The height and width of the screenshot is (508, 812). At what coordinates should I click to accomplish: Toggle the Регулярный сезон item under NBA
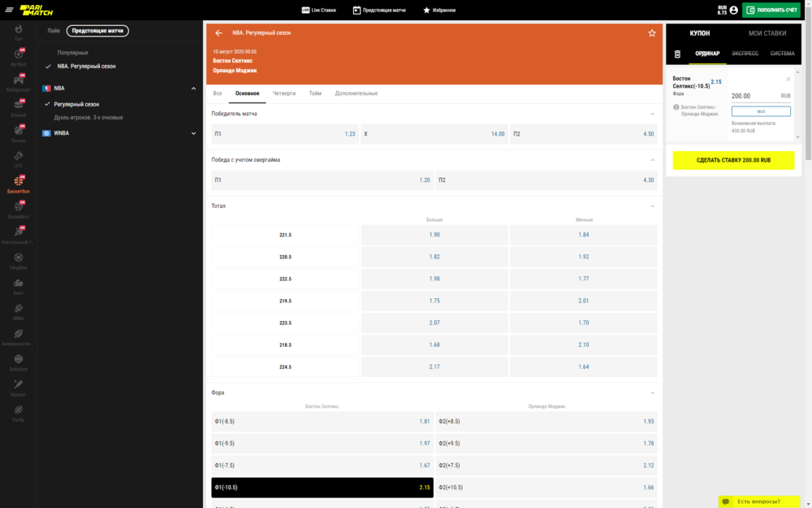[72, 104]
